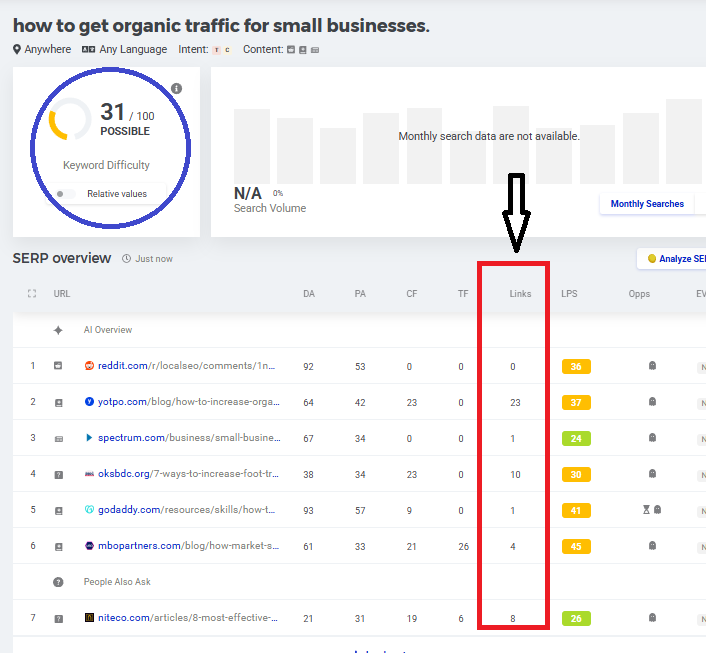Click the ghost icon in reddit.com row
Screen dimensions: 706x653
(652, 366)
